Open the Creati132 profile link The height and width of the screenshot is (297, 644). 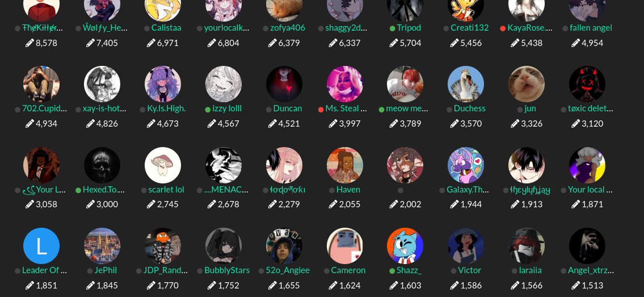pyautogui.click(x=469, y=27)
